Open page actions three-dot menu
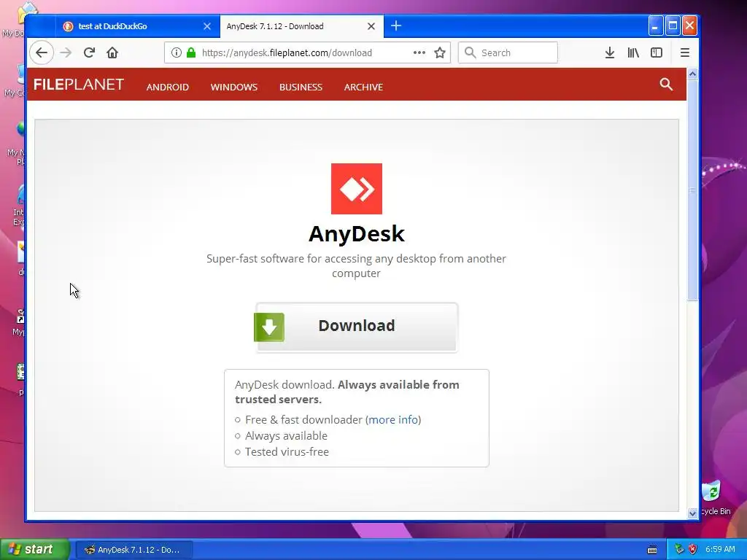 click(x=419, y=52)
